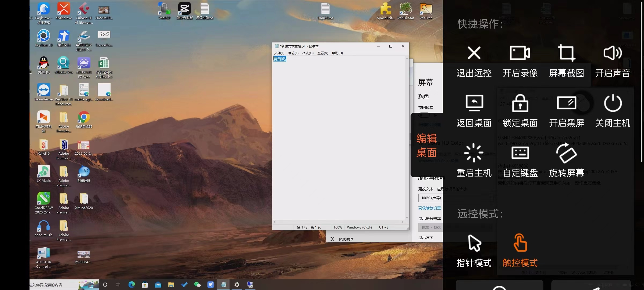Select CorelDRAW 2020 desktop icon
644x290 pixels.
point(44,203)
